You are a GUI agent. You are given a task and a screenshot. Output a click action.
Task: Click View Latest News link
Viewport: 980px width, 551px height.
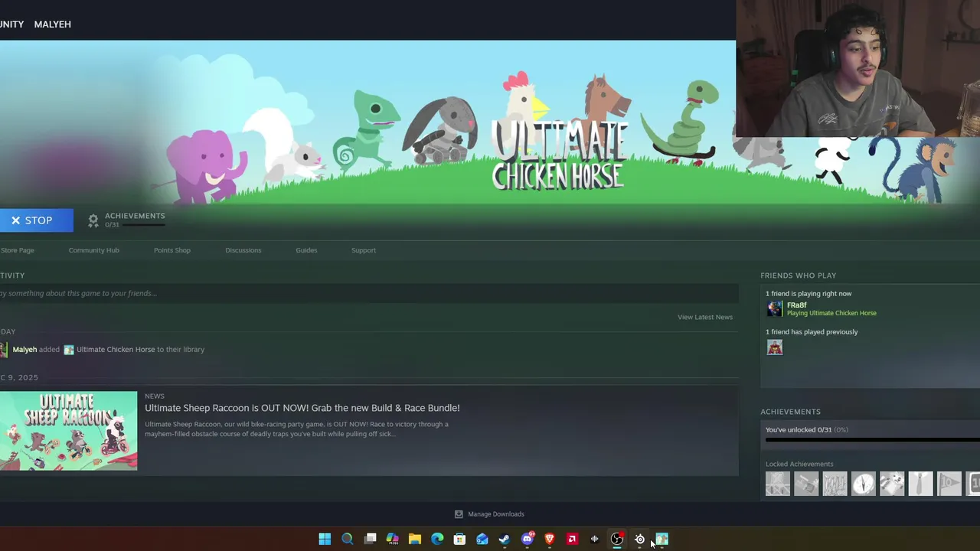click(x=705, y=317)
